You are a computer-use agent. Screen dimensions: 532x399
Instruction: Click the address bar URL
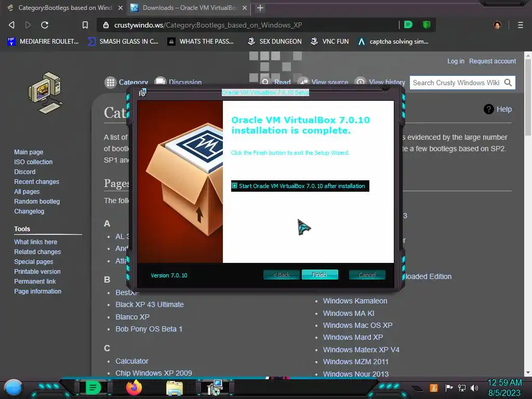[208, 25]
